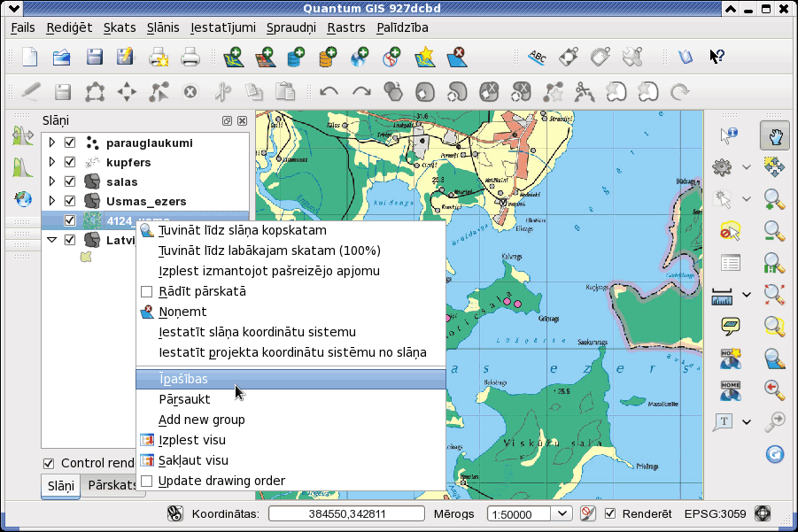798x532 pixels.
Task: Click Remove Layer icon in toolbar
Action: pyautogui.click(x=457, y=57)
